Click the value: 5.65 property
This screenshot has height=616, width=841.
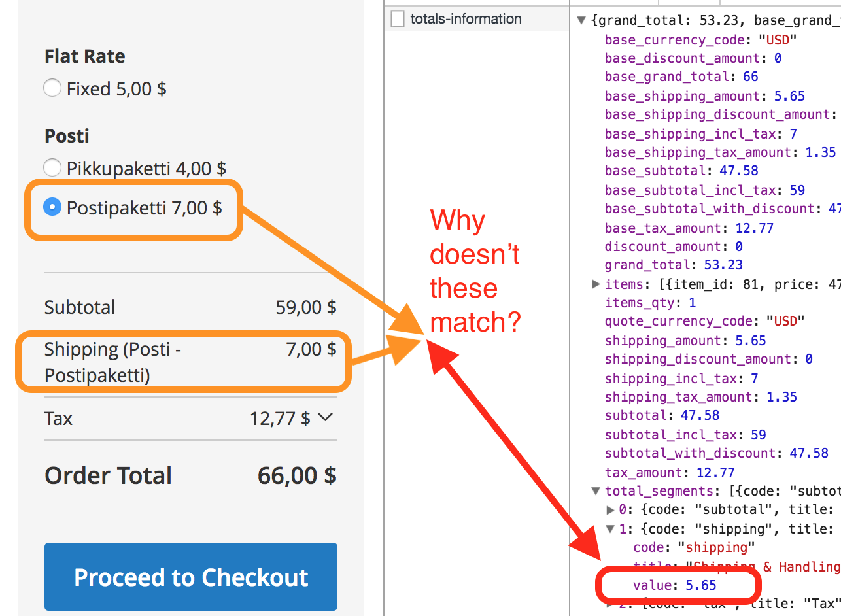[674, 585]
